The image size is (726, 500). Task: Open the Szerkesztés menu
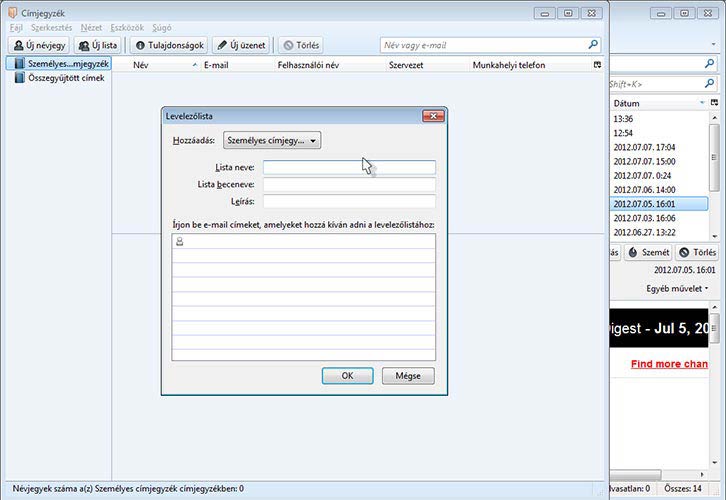click(x=51, y=28)
